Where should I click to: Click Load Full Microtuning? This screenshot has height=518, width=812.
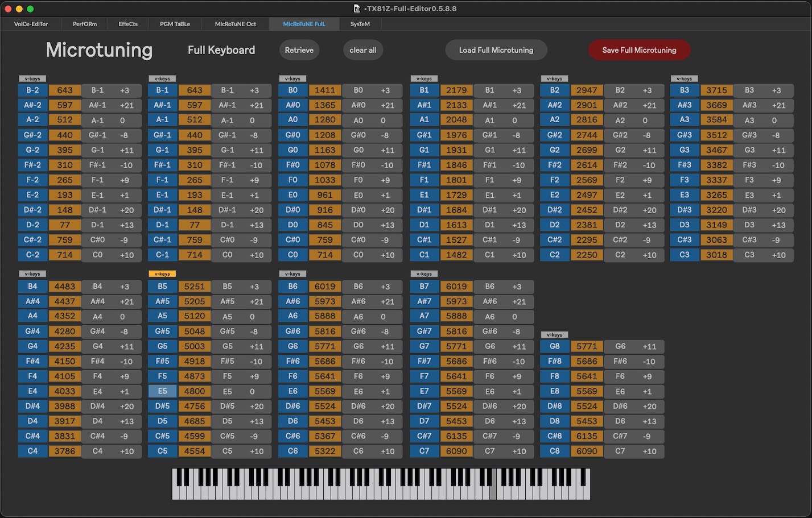[x=496, y=50]
